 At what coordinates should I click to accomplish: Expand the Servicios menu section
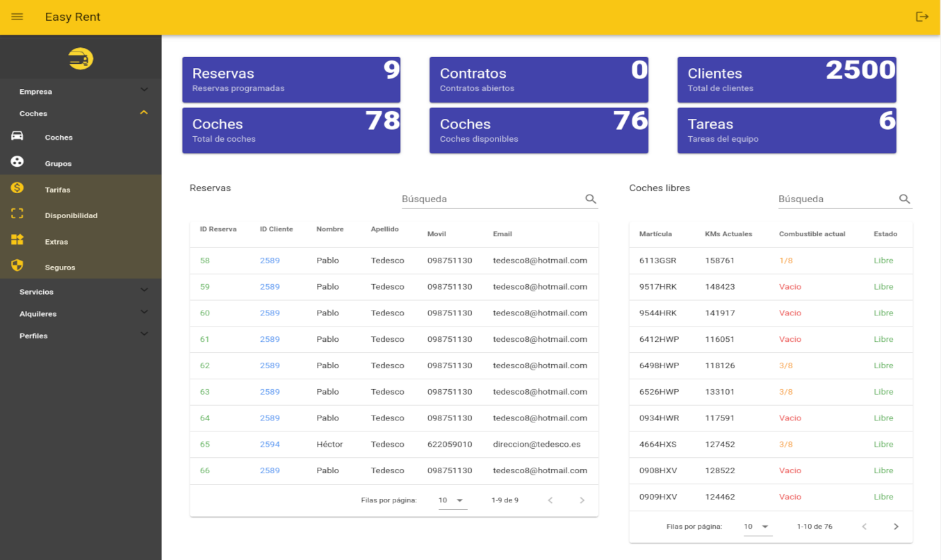click(x=81, y=292)
